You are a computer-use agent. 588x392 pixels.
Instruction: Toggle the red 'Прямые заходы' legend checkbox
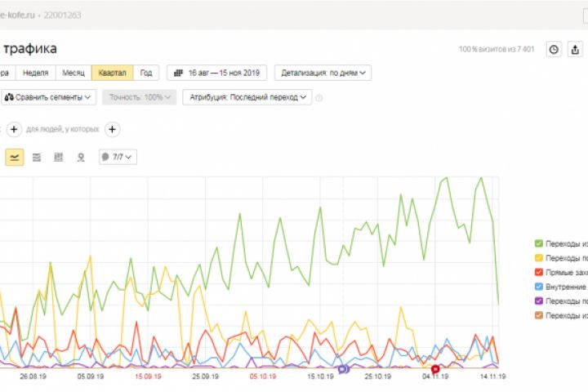coord(539,272)
